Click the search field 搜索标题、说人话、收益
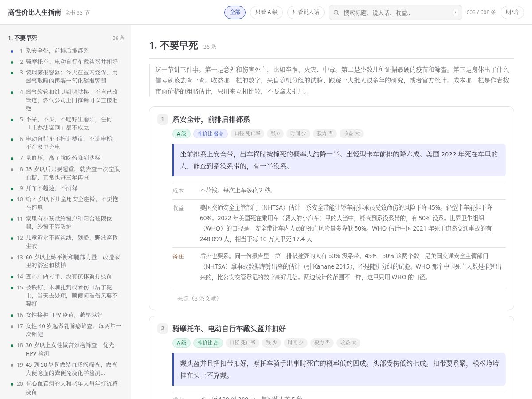The image size is (532, 399). tap(395, 12)
